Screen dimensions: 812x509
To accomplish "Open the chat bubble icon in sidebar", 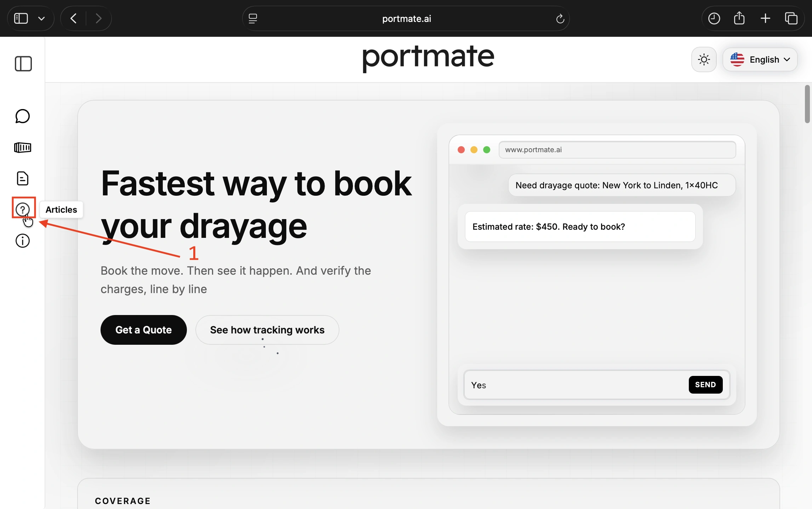I will point(23,116).
